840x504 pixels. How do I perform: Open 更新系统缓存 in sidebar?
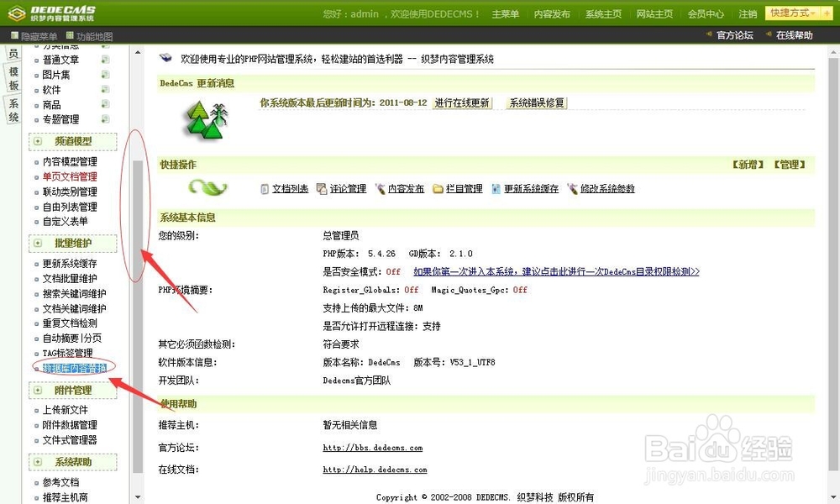(70, 264)
